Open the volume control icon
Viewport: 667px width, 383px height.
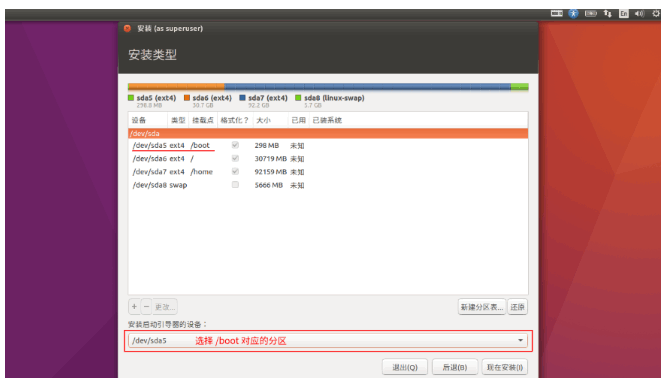click(x=639, y=14)
